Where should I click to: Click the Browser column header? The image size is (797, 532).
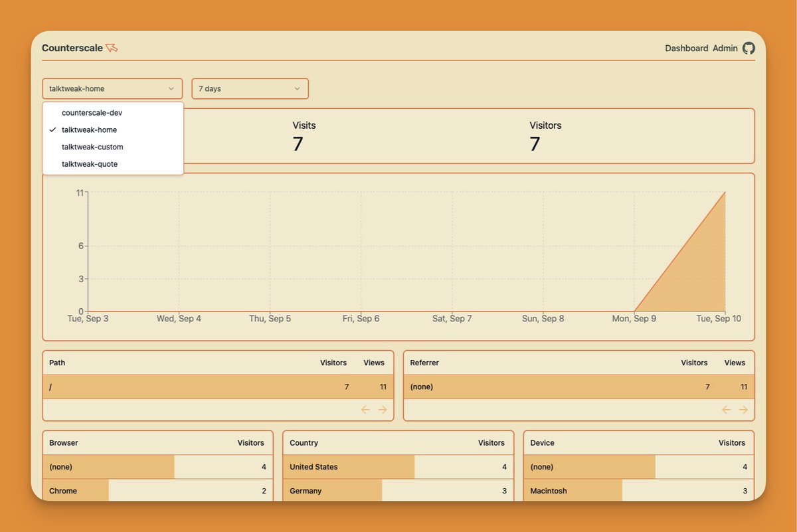click(x=63, y=443)
